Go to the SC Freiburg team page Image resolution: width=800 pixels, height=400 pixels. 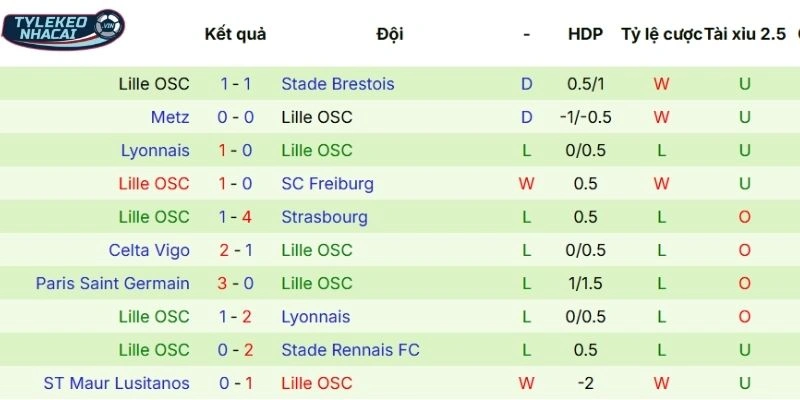pyautogui.click(x=328, y=184)
